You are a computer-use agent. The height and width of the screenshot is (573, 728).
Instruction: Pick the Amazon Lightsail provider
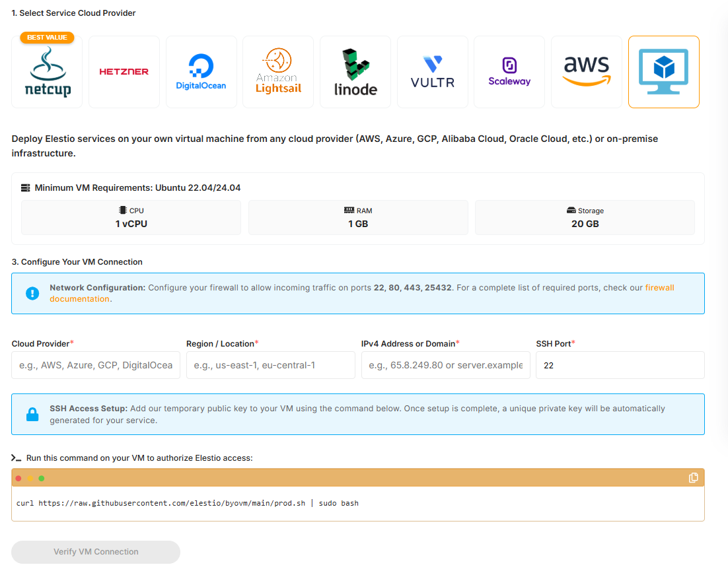point(278,71)
